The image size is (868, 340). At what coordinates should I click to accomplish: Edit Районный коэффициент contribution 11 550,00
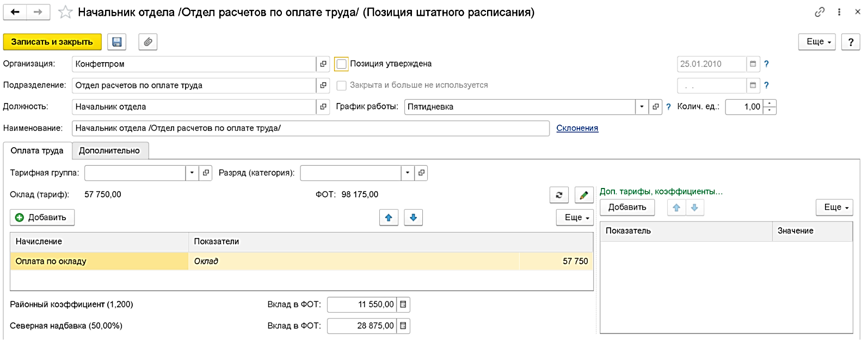click(362, 305)
